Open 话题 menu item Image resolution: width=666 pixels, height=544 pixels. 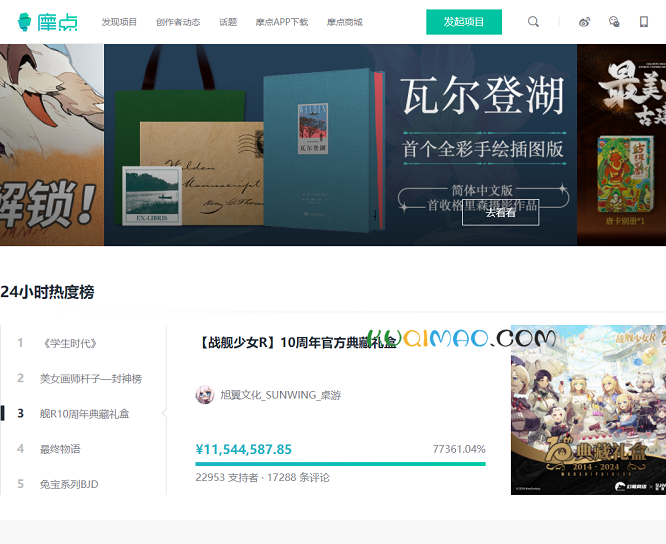tap(228, 22)
